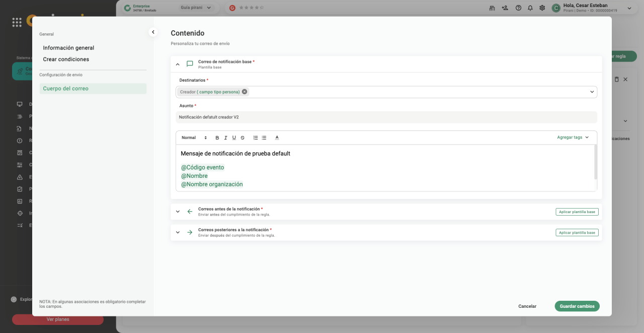Go to Información general section
Viewport: 644px width, 333px height.
tap(68, 48)
